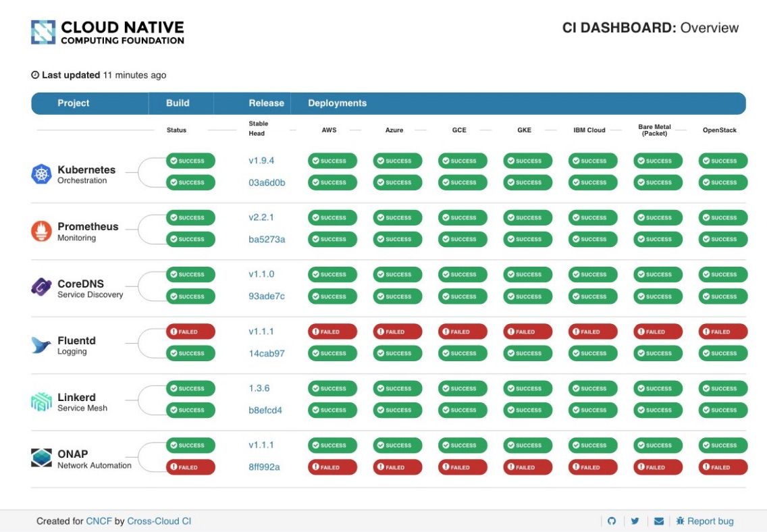Click ONAP head IBM Cloud FAILED badge
Viewport: 767px width, 532px height.
tap(592, 467)
